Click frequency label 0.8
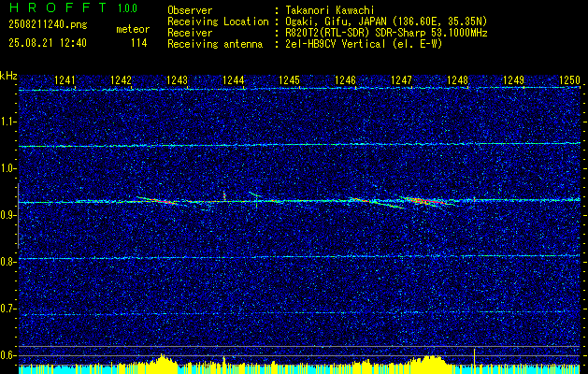 7,262
